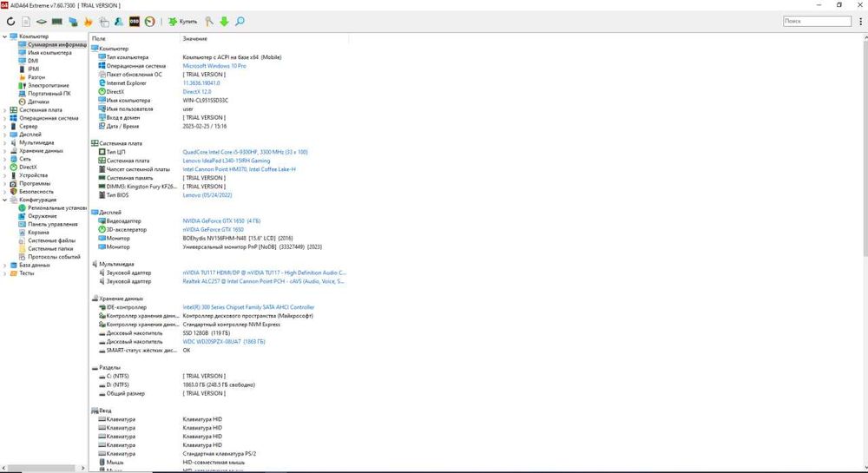Select Корзина in the tree
Screen dimensions: 868x473
[x=38, y=233]
